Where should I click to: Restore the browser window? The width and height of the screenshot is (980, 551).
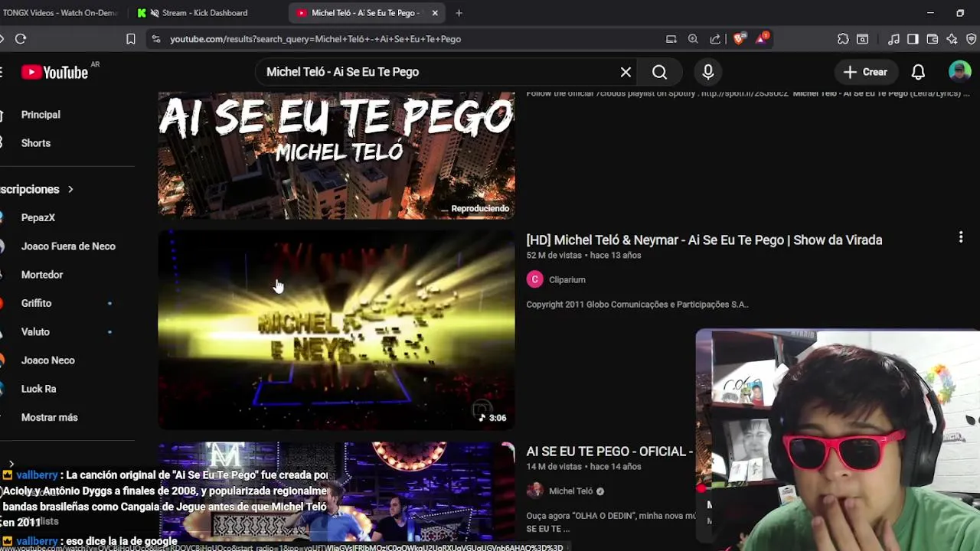click(960, 13)
